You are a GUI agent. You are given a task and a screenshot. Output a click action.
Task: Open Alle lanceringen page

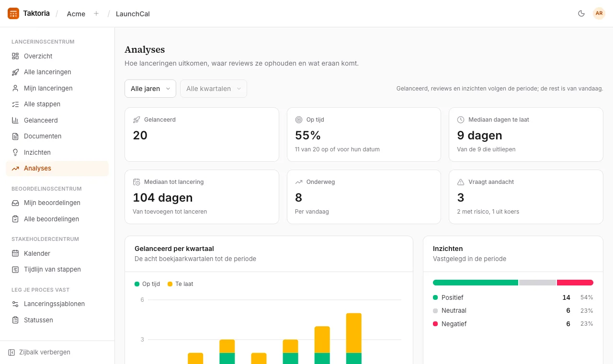57,72
